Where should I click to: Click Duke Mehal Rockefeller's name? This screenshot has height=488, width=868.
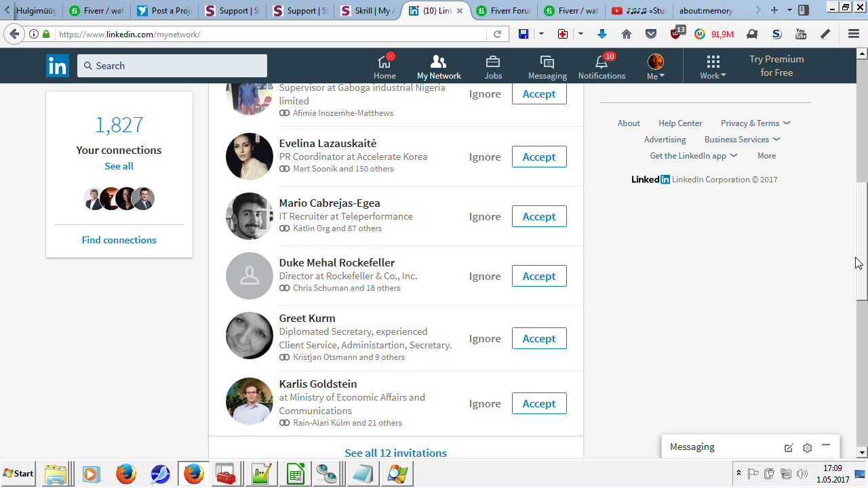337,263
